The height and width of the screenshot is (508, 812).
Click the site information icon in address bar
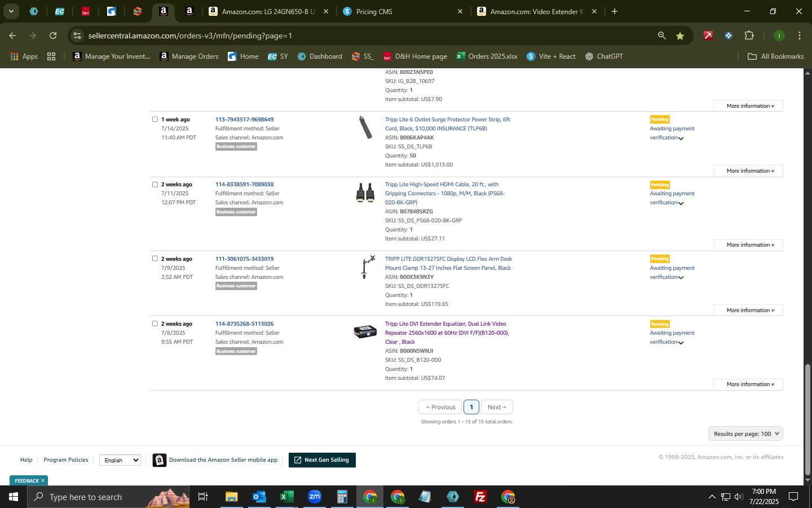(77, 36)
